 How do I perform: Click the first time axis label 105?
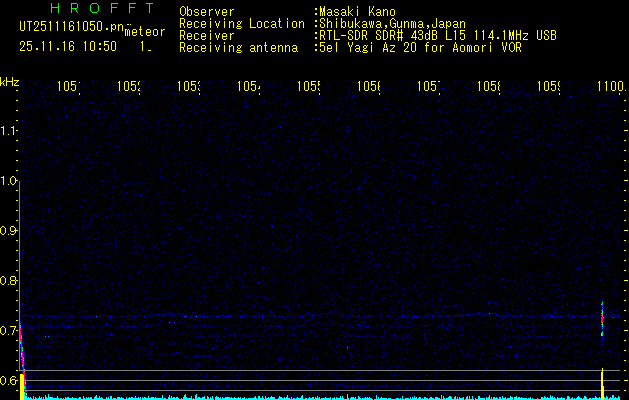pyautogui.click(x=68, y=88)
